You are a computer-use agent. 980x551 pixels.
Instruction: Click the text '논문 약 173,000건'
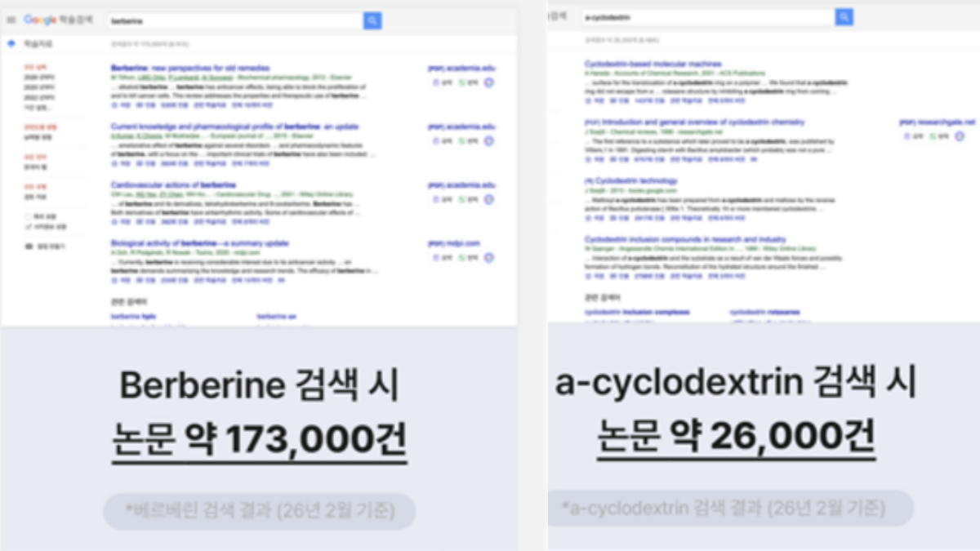point(260,441)
